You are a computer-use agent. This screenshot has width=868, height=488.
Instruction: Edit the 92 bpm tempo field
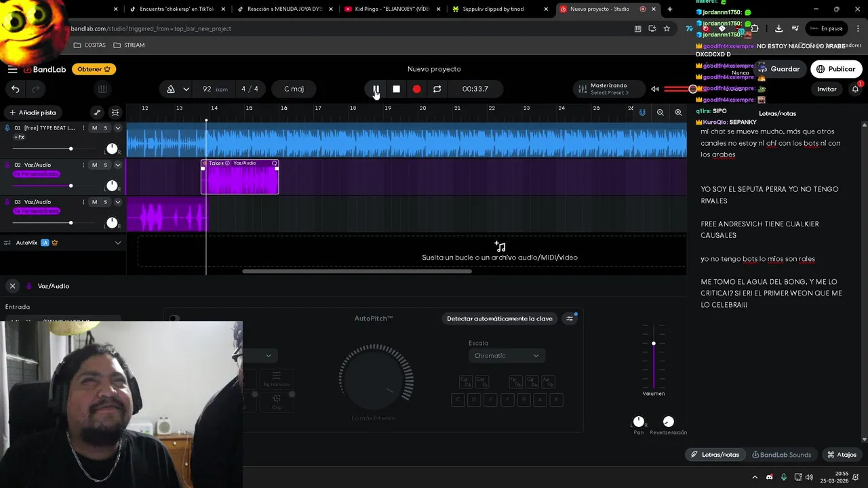click(x=214, y=89)
